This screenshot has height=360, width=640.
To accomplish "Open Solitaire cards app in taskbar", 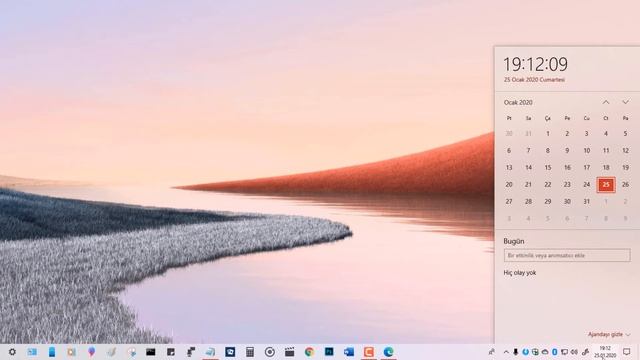I will coord(230,352).
